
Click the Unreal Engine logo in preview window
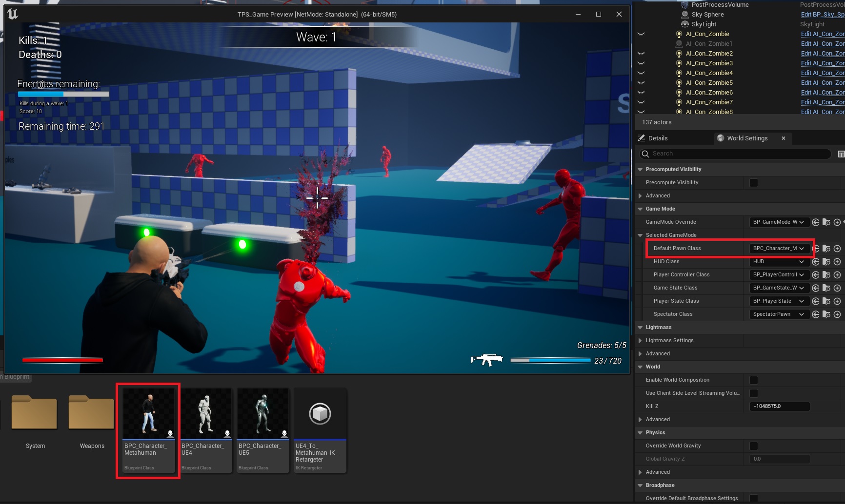[x=13, y=14]
